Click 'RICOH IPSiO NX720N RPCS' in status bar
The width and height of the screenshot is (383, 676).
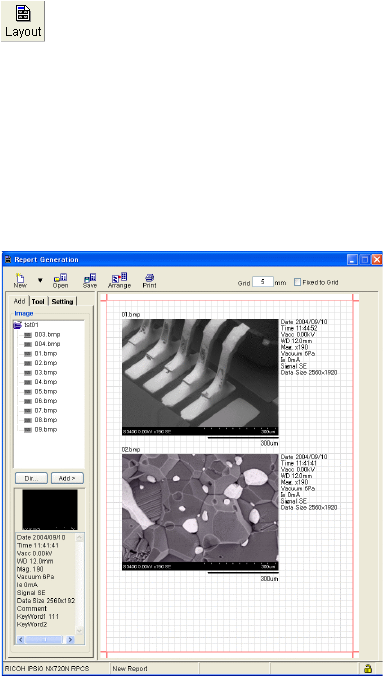(x=46, y=669)
